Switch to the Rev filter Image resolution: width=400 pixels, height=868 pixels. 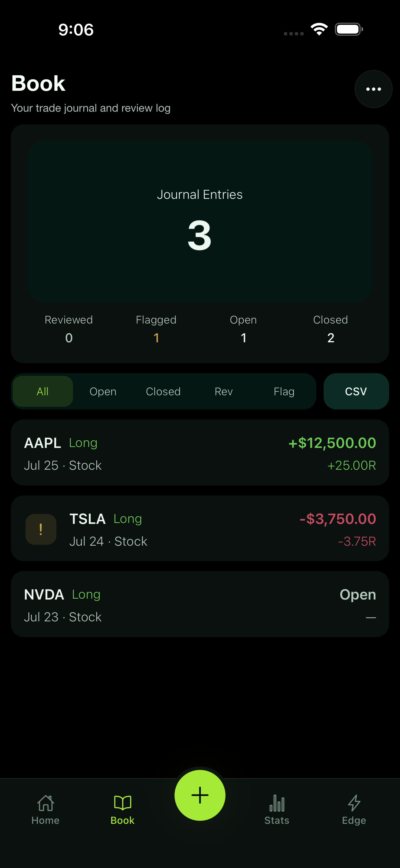[x=224, y=391]
